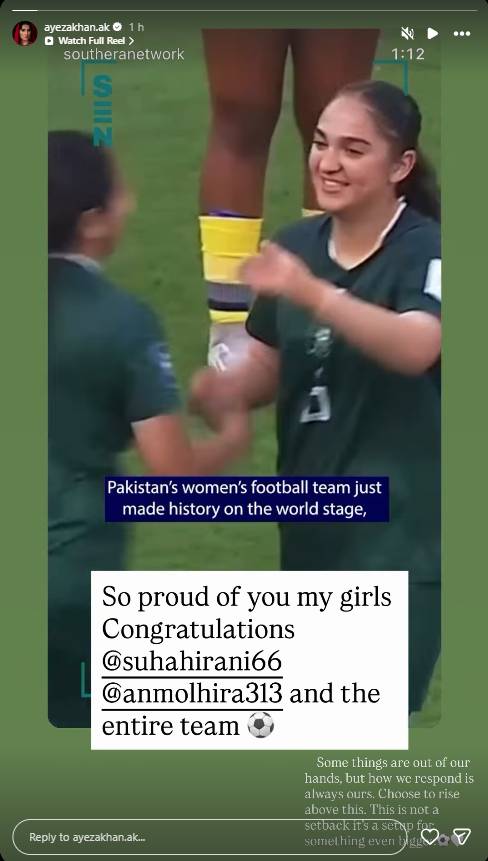Open the ayezakhan.ak username
Image resolution: width=488 pixels, height=861 pixels.
coord(77,27)
